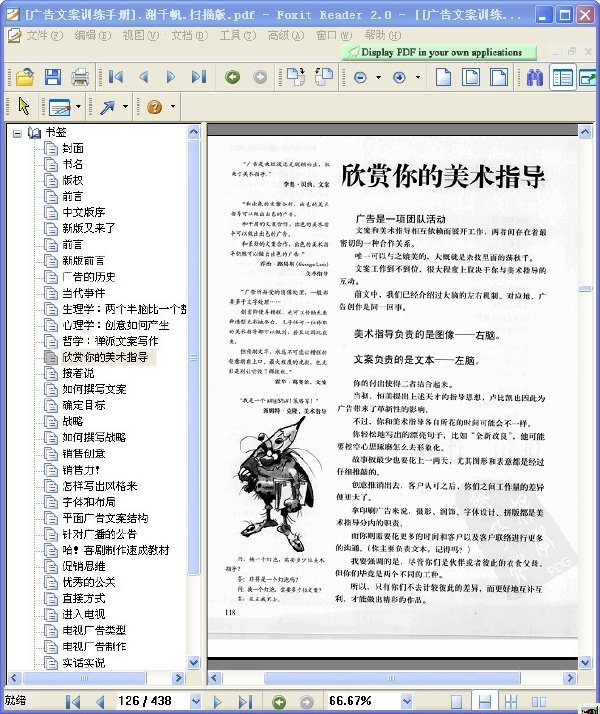Select bookmark 封面
Viewport: 600px width, 714px height.
coord(73,148)
